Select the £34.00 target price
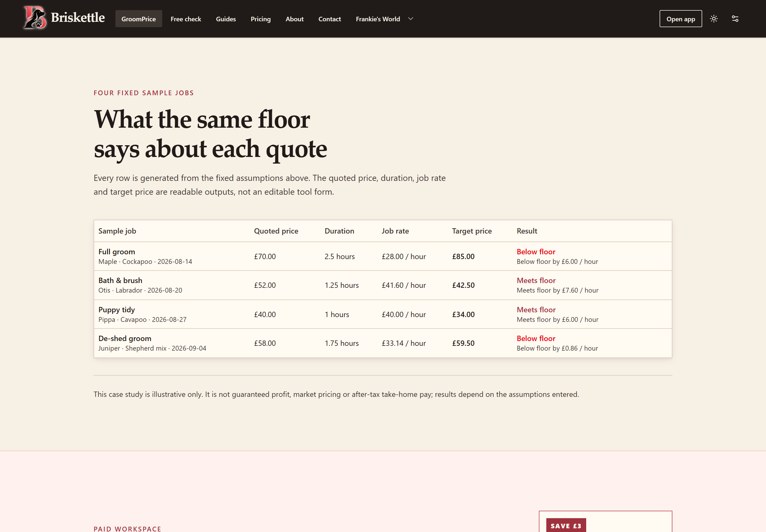This screenshot has height=532, width=766. (x=463, y=314)
